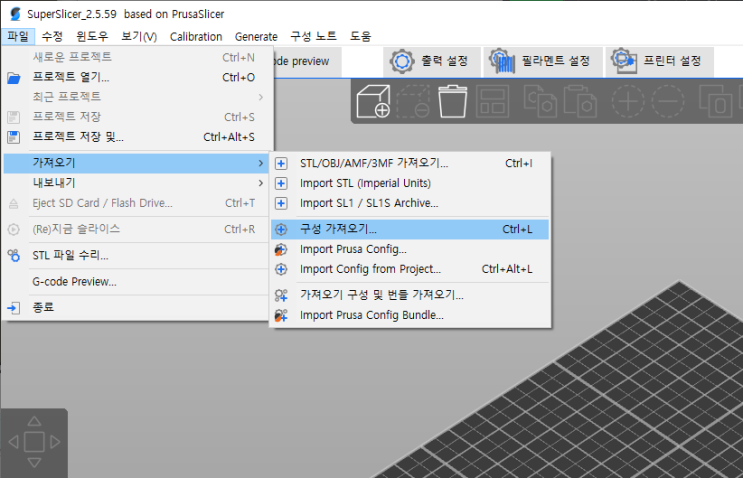The image size is (743, 478).
Task: Open the Calibration menu
Action: pos(196,37)
